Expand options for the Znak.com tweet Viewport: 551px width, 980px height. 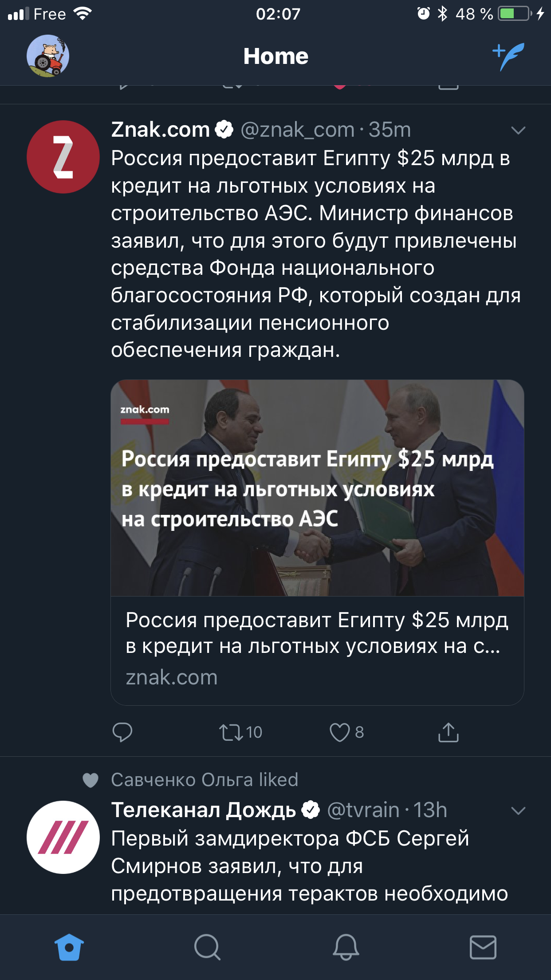[x=518, y=130]
